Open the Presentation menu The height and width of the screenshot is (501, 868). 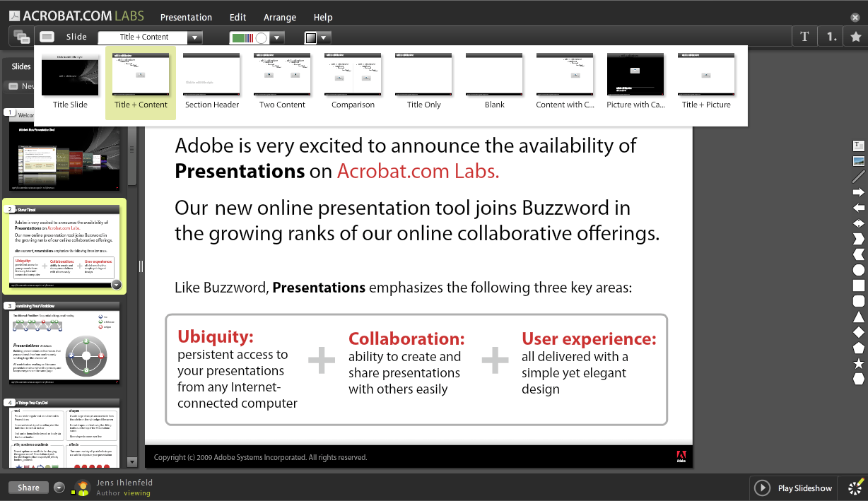click(x=186, y=16)
